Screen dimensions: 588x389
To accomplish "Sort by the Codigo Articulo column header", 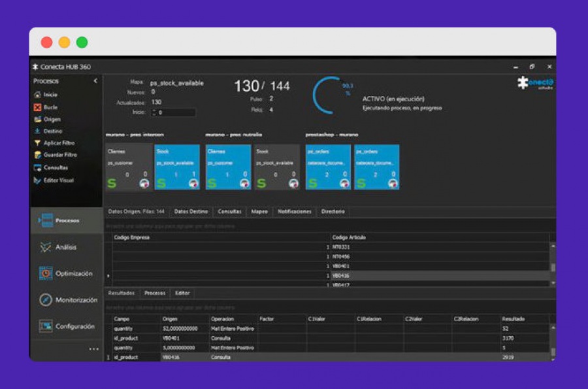I will pyautogui.click(x=440, y=237).
